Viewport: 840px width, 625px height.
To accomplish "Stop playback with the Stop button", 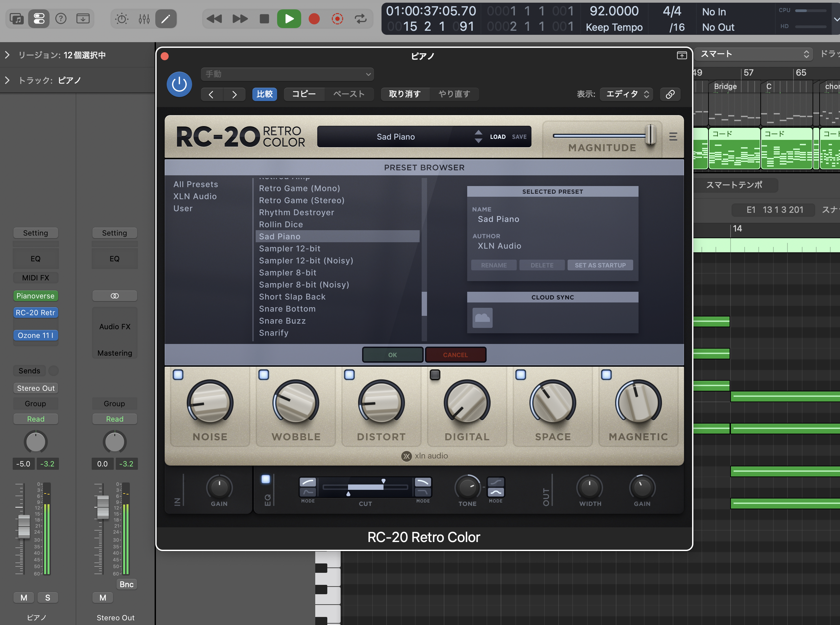I will (x=264, y=18).
